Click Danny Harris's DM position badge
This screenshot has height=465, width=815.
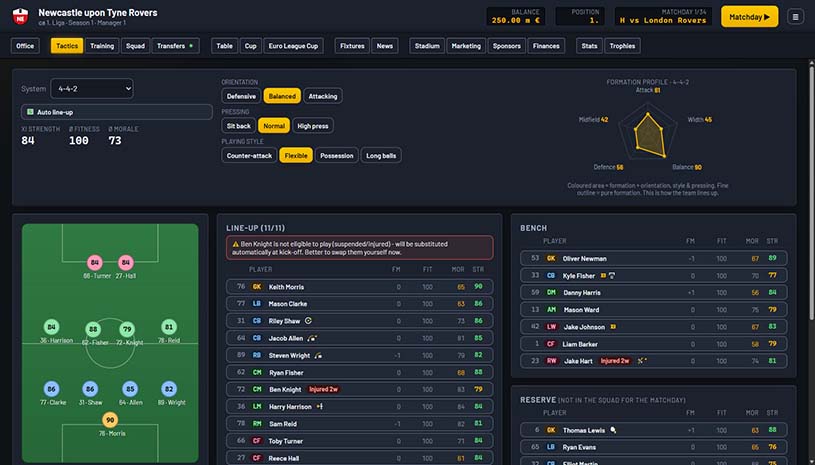click(551, 293)
